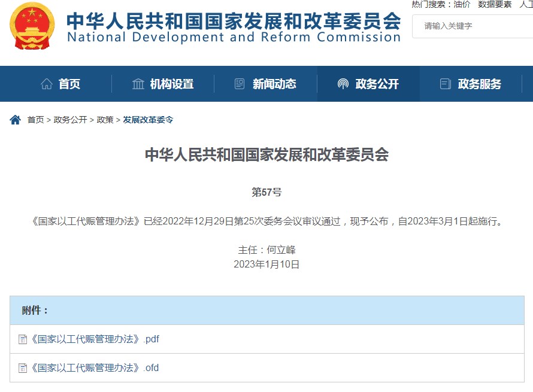
Task: Click the announcement paragraph about 第25次委务会议
Action: [267, 221]
